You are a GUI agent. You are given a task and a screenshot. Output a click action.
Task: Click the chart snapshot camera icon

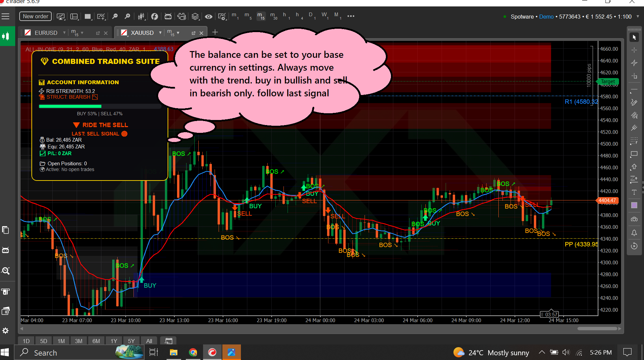[x=634, y=219]
